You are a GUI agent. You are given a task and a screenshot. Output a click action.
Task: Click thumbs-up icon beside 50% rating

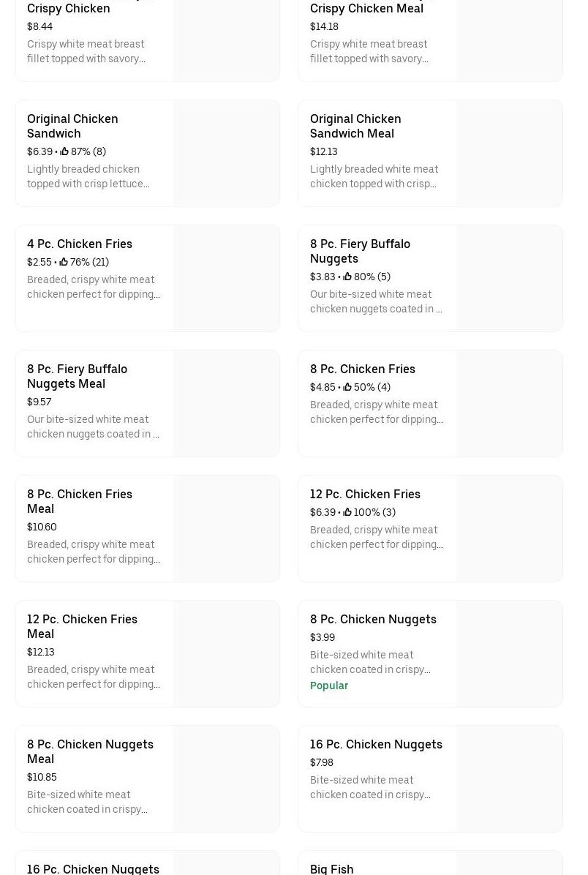(347, 387)
